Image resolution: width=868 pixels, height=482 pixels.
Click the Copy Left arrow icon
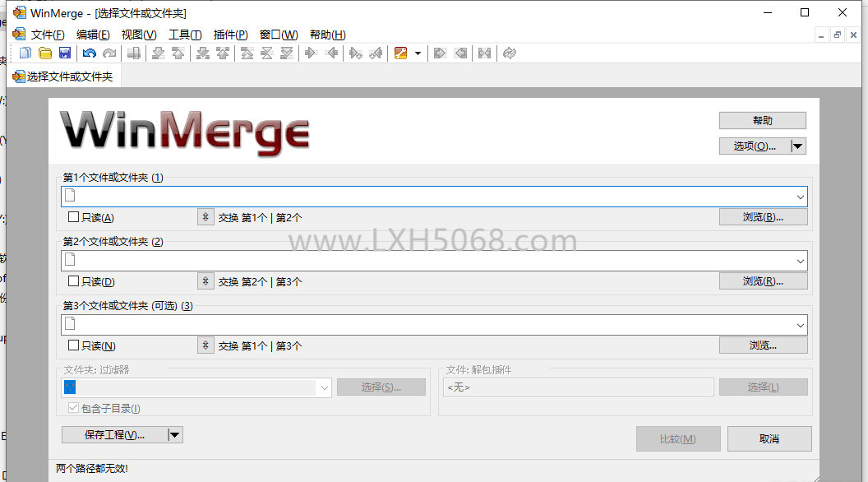(x=331, y=53)
